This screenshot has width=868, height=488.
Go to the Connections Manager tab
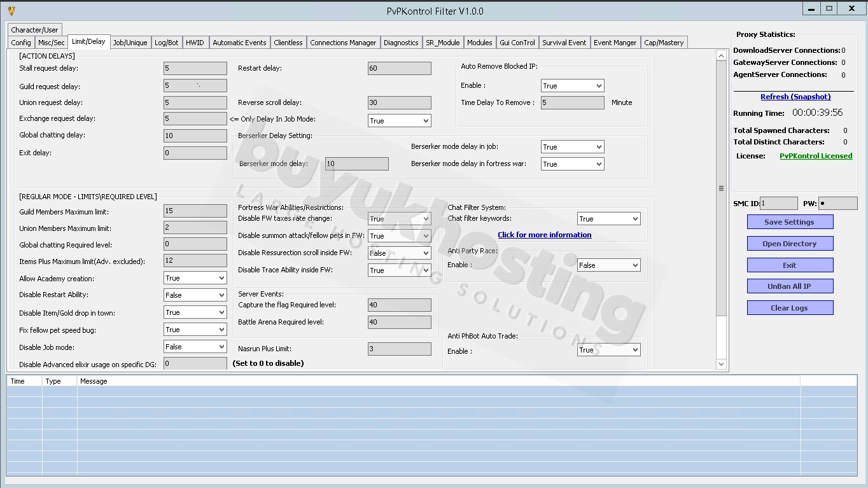point(343,43)
